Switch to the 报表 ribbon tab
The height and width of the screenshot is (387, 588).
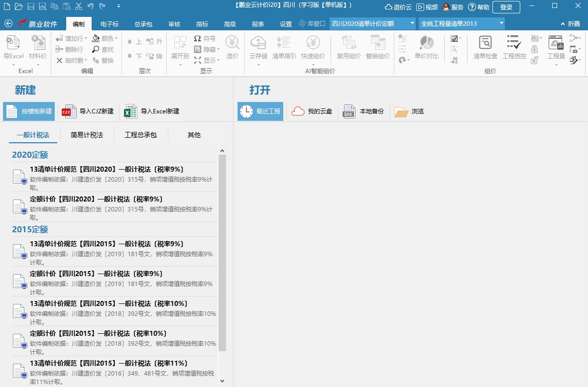point(257,24)
